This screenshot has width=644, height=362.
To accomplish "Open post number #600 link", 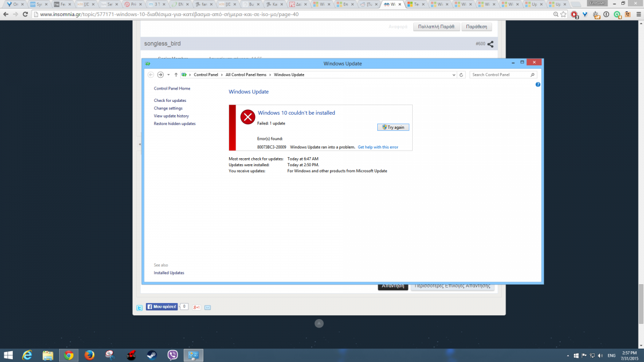I will 480,44.
